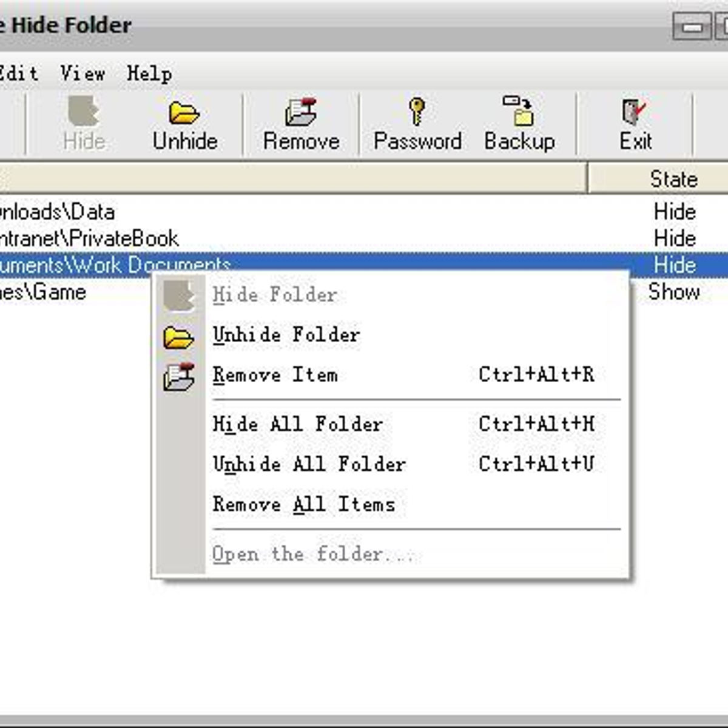The height and width of the screenshot is (728, 728).
Task: Click the grayed Hide toolbar icon
Action: pyautogui.click(x=84, y=112)
